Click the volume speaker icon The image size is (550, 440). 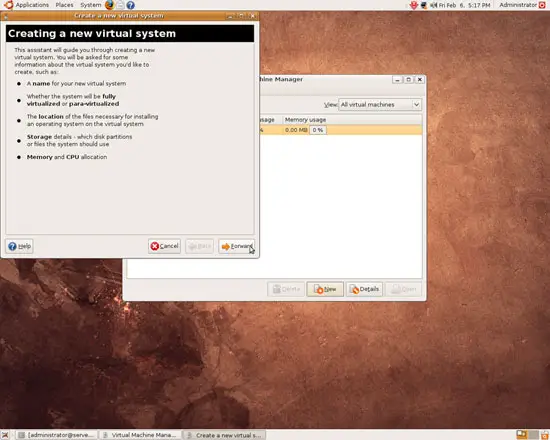point(434,5)
